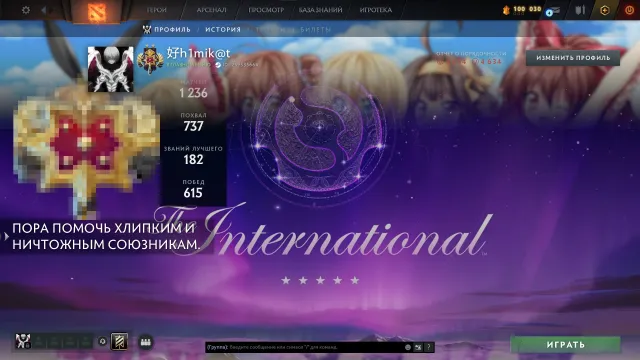Click the chat message input field

point(305,347)
